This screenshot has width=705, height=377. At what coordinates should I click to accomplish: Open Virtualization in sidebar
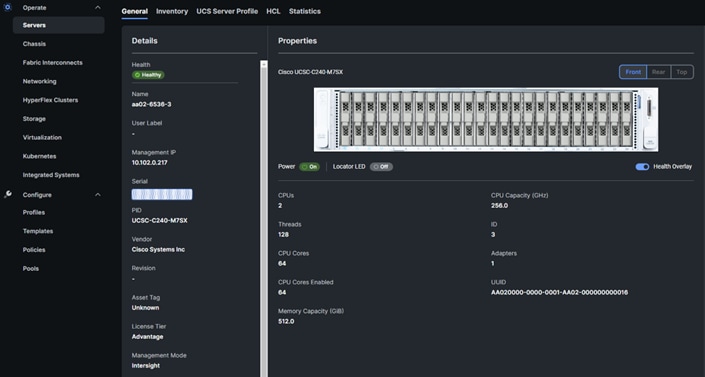[x=42, y=138]
